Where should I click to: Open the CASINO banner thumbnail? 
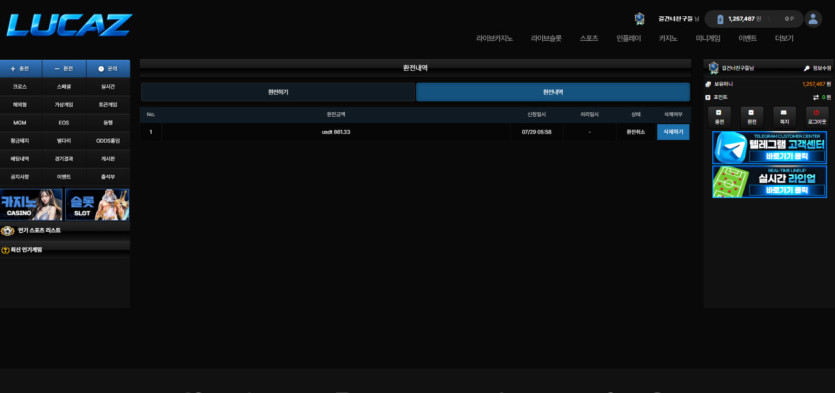tap(31, 204)
